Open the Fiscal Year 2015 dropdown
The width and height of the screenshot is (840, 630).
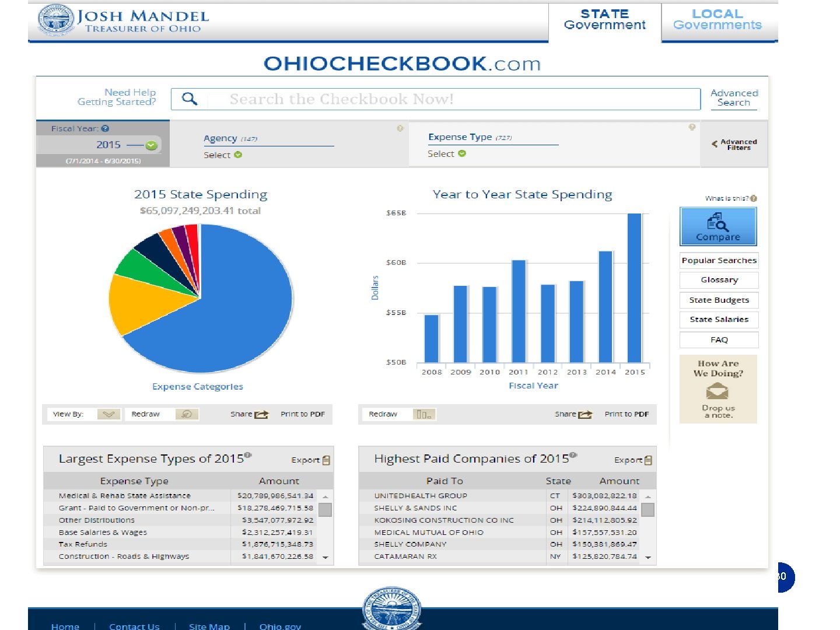[x=151, y=145]
